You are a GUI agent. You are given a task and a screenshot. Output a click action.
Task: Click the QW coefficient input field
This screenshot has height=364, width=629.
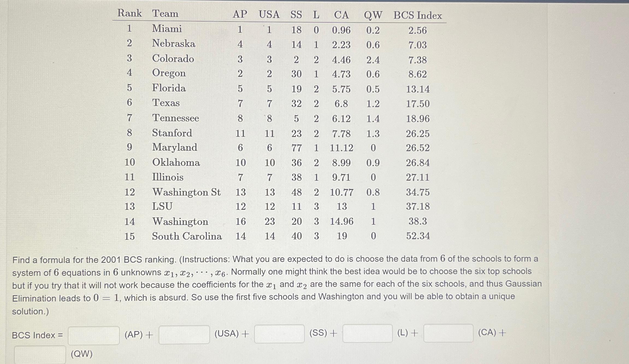[40, 354]
